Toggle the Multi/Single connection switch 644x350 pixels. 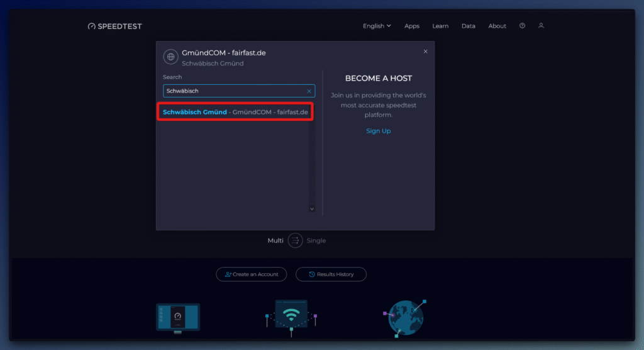[x=295, y=240]
